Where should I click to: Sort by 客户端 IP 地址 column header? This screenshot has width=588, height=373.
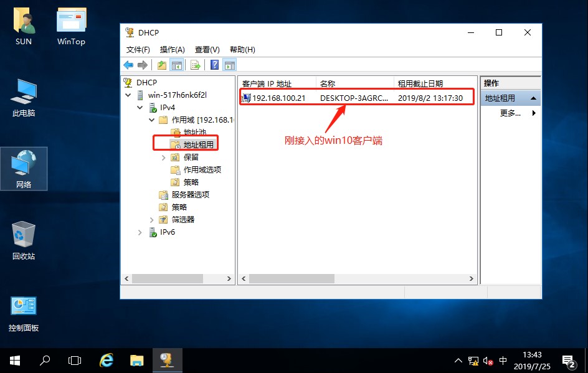278,83
